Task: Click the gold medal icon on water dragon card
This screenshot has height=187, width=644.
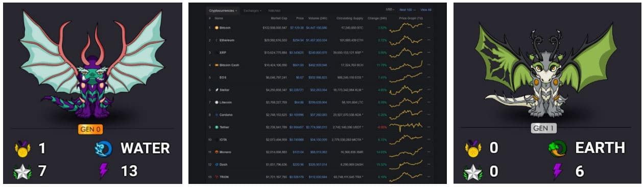Action: tap(23, 148)
